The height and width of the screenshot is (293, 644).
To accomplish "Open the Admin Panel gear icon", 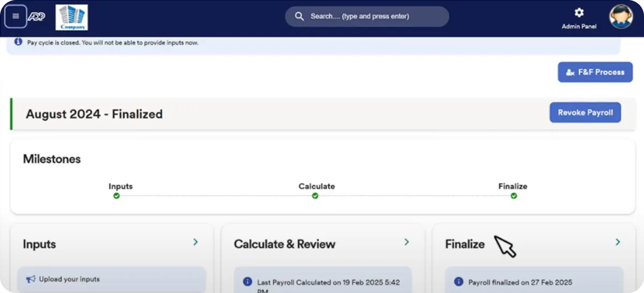I will pos(579,12).
